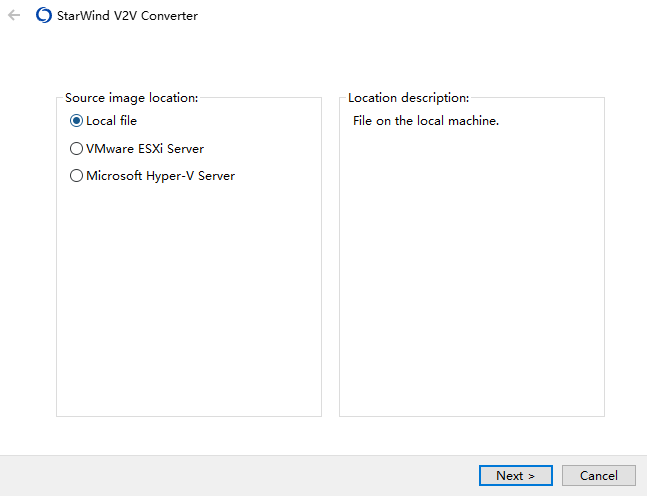This screenshot has height=496, width=647.
Task: Click the gray footer bar left of Next
Action: point(239,476)
